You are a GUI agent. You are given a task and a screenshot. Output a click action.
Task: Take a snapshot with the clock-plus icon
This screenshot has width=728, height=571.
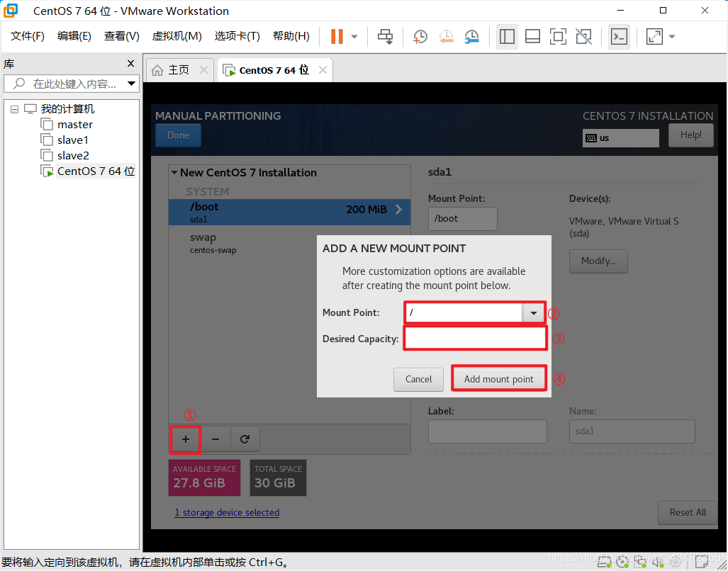click(x=420, y=36)
